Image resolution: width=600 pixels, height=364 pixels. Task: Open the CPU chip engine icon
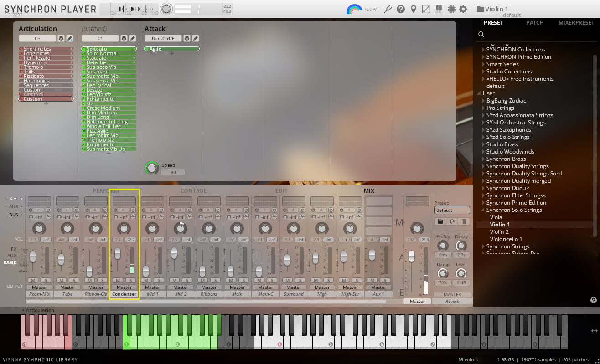click(x=451, y=9)
